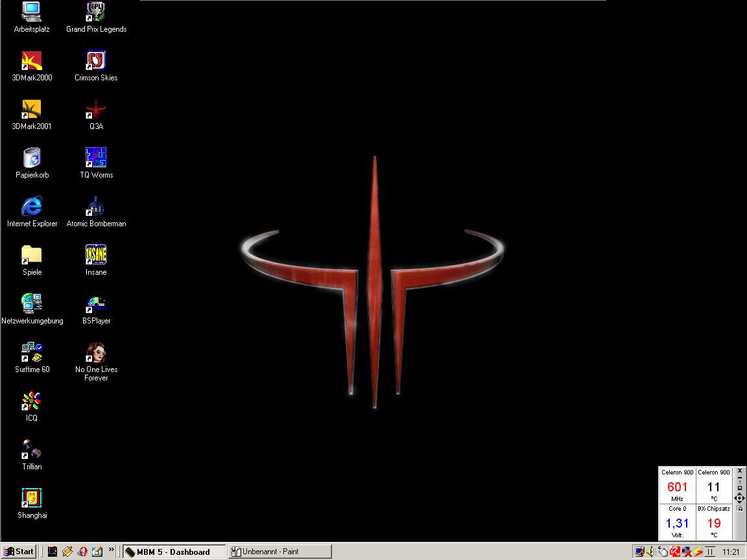Image resolution: width=747 pixels, height=560 pixels.
Task: Click the BX-Chipsatz 19 °C reading
Action: pos(714,521)
